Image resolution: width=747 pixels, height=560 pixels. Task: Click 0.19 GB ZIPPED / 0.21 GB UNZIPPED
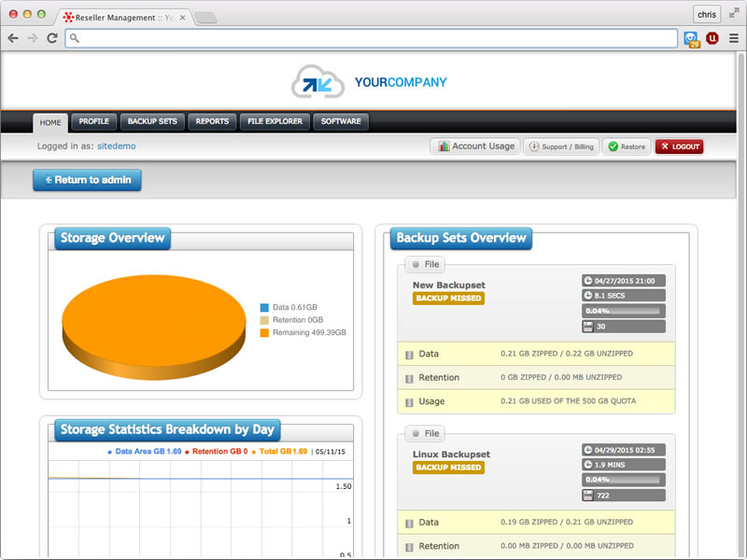(x=567, y=522)
